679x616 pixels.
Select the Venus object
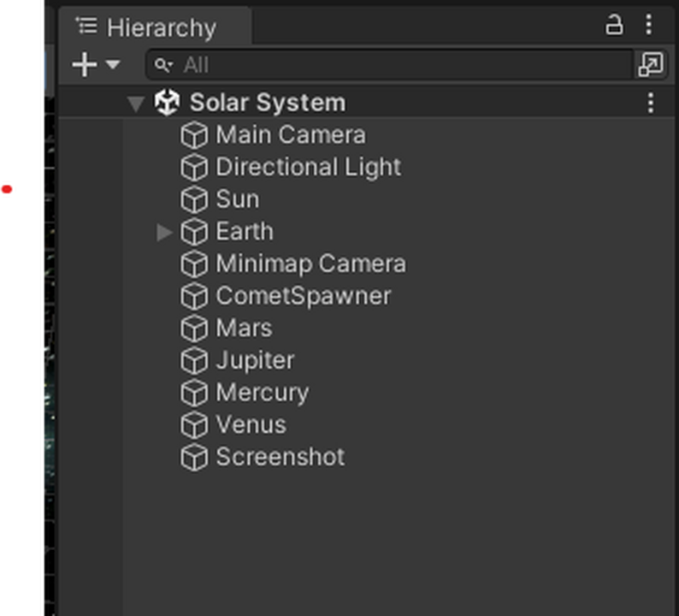tap(251, 424)
